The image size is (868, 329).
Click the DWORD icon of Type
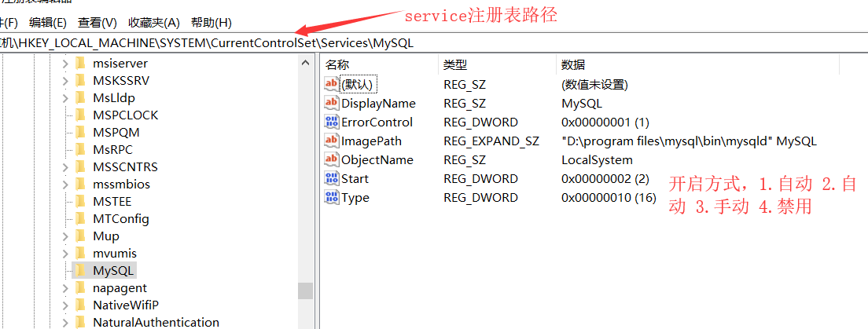[x=331, y=197]
